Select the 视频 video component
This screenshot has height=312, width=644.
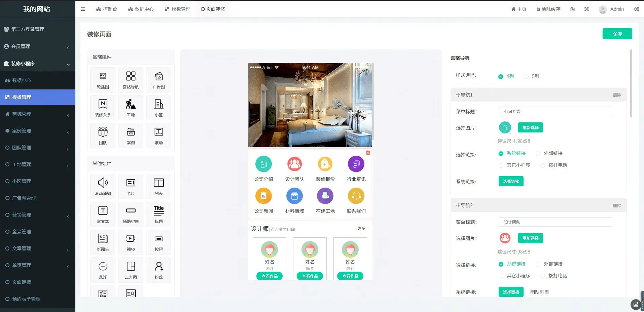pyautogui.click(x=131, y=242)
